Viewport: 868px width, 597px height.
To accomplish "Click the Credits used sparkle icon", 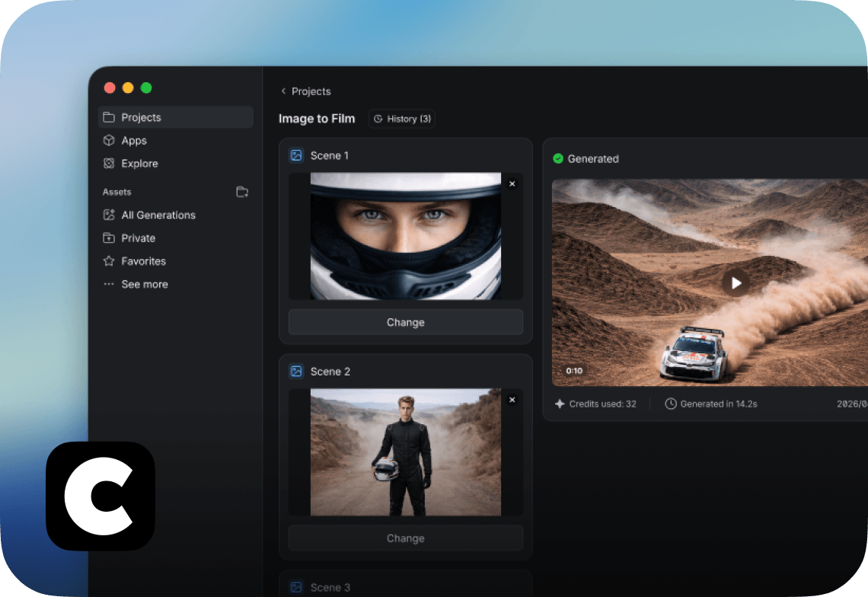I will click(560, 404).
